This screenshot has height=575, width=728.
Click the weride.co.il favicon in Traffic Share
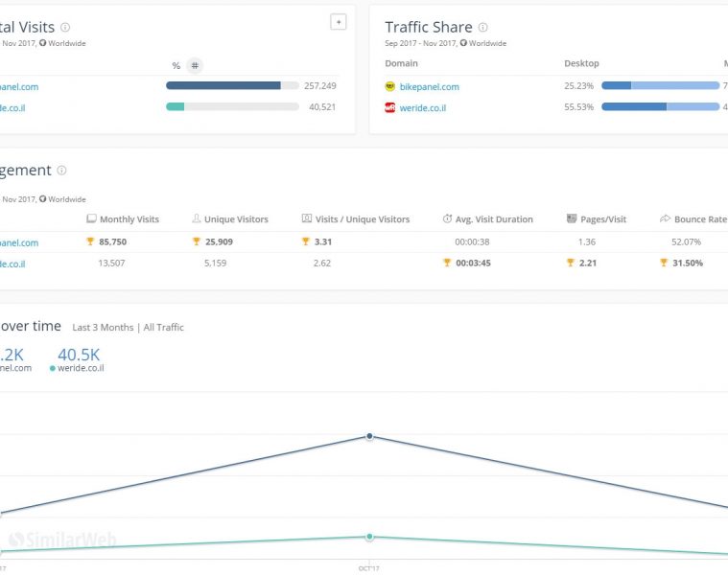pyautogui.click(x=390, y=108)
